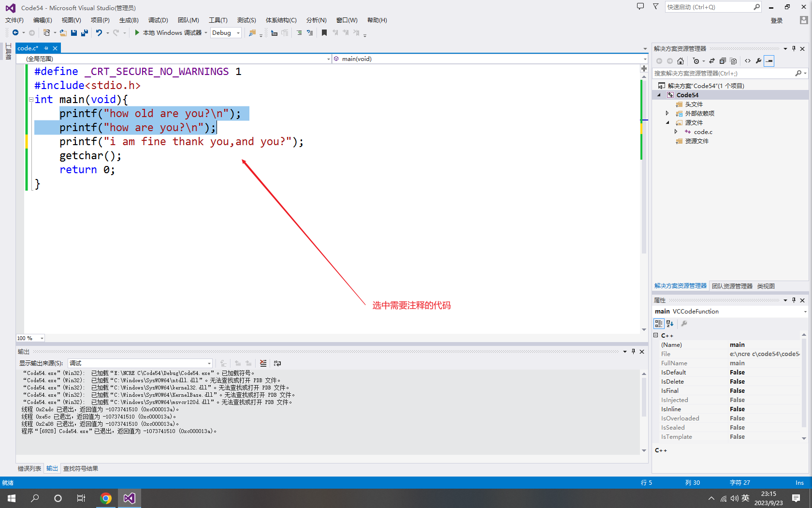Click the Find in Files icon
The image size is (812, 508).
pyautogui.click(x=252, y=33)
